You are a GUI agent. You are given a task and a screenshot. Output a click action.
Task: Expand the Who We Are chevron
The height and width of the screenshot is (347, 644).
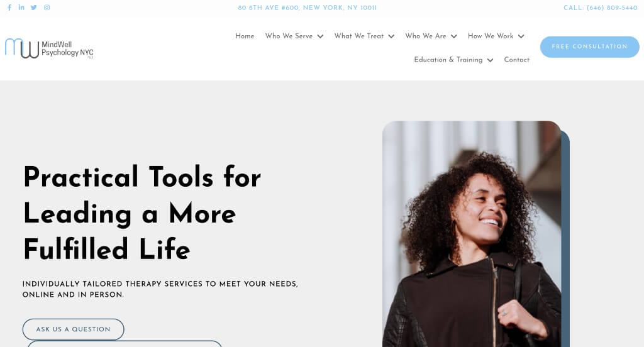coord(454,36)
